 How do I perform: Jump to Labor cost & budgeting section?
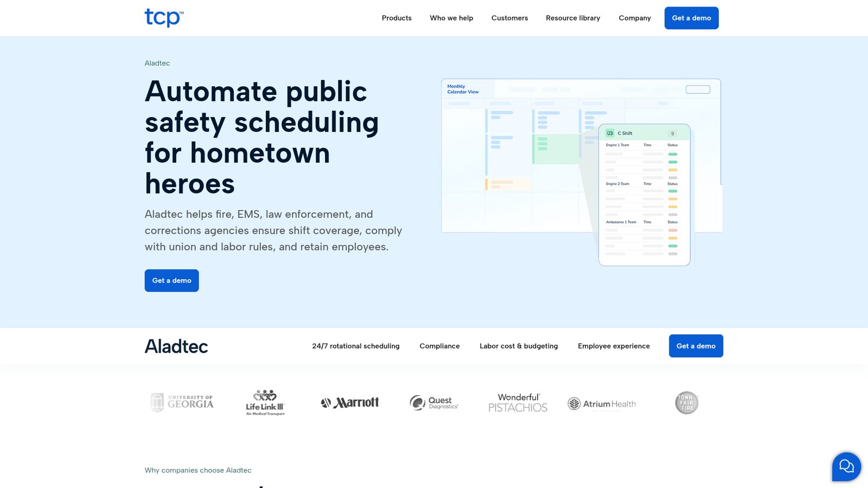[x=519, y=346]
